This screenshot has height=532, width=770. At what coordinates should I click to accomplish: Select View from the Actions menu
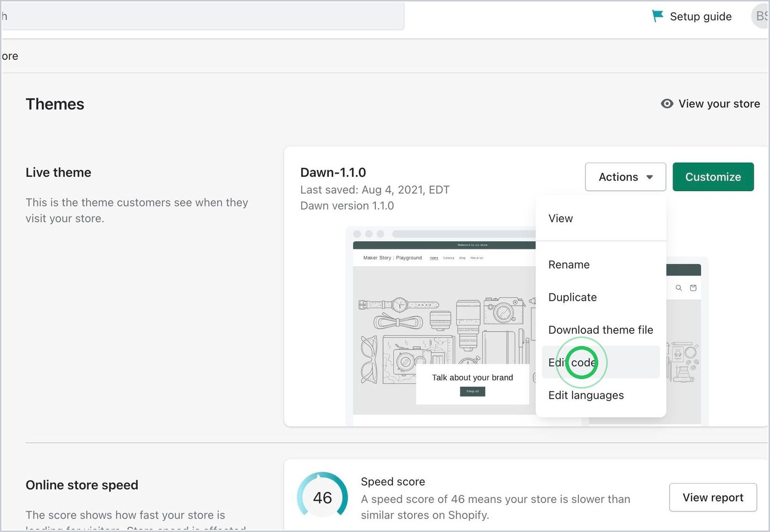(600, 218)
